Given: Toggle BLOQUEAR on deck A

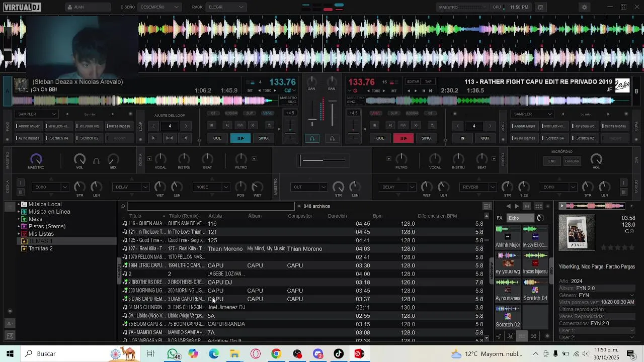Looking at the screenshot, I should (x=231, y=114).
